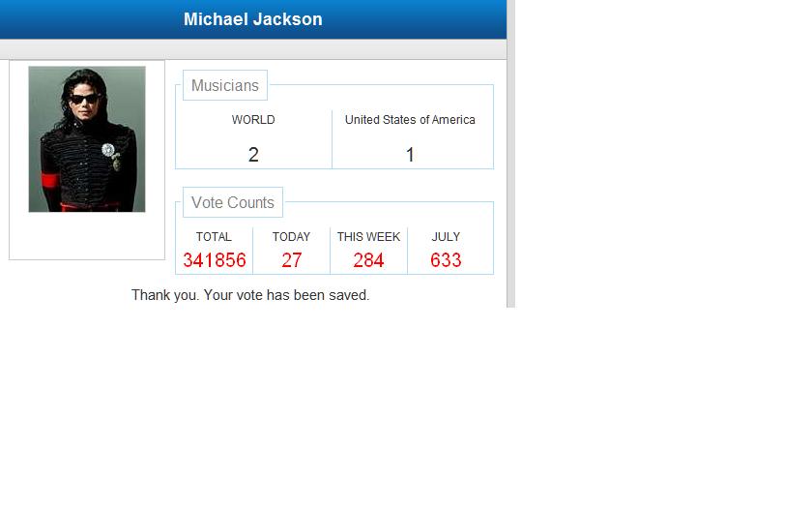The image size is (812, 508).
Task: Click today's vote count 27
Action: [291, 260]
